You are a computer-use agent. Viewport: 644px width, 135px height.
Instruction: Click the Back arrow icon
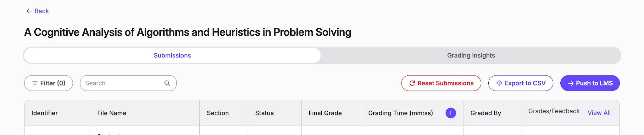tap(29, 11)
